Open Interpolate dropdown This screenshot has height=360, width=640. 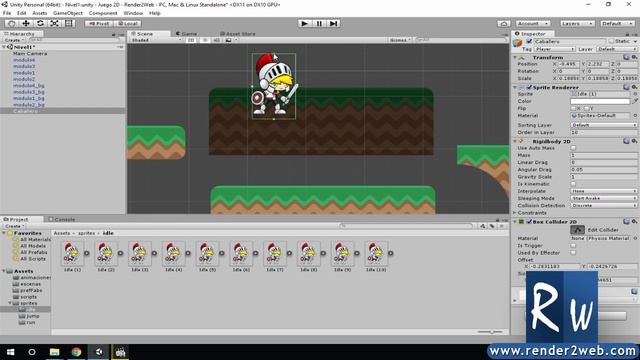click(x=604, y=191)
